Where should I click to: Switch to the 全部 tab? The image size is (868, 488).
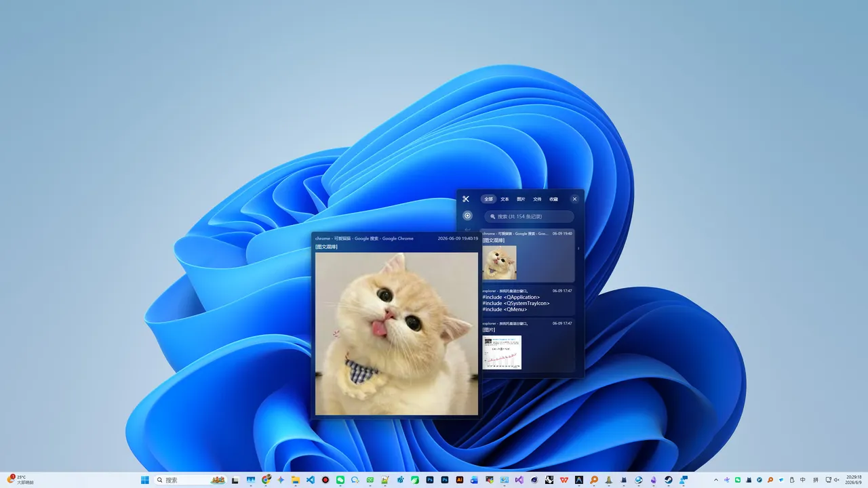tap(489, 199)
